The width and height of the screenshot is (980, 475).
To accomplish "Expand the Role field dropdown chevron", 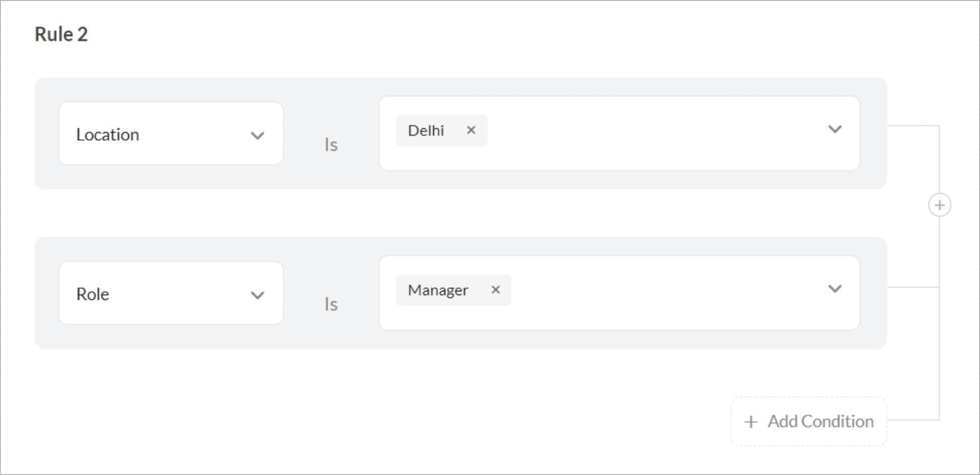I will pyautogui.click(x=257, y=294).
